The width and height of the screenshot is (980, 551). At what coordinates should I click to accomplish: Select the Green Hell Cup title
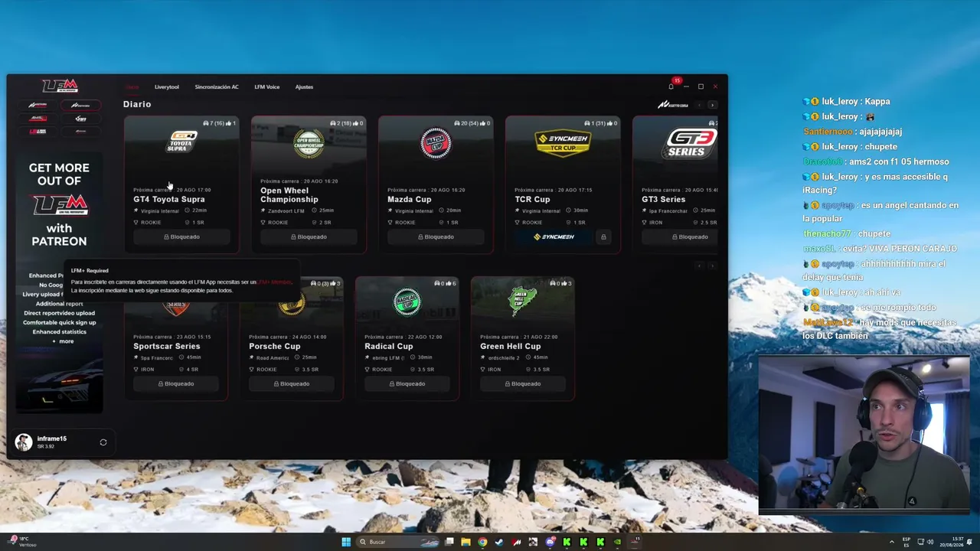pyautogui.click(x=511, y=346)
